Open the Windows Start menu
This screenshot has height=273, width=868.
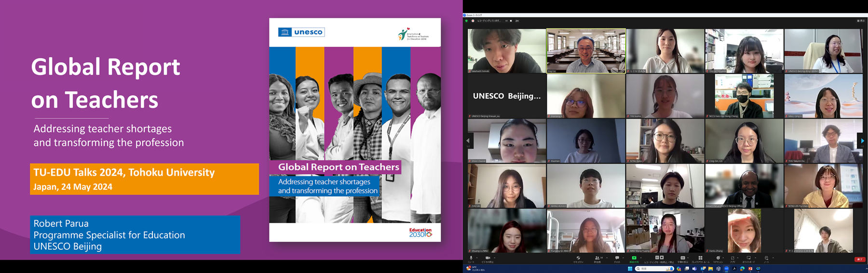click(630, 269)
